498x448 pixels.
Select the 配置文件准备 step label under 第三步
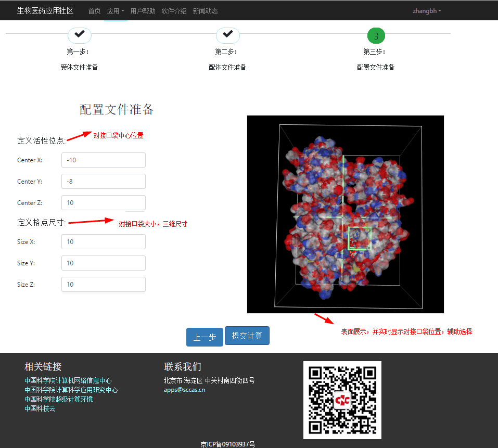[376, 67]
